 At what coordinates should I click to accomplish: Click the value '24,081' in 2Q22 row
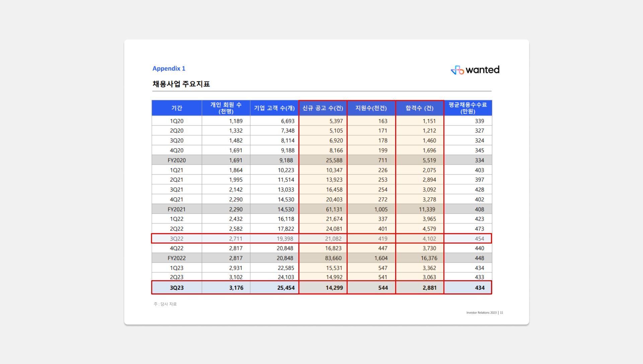(334, 229)
